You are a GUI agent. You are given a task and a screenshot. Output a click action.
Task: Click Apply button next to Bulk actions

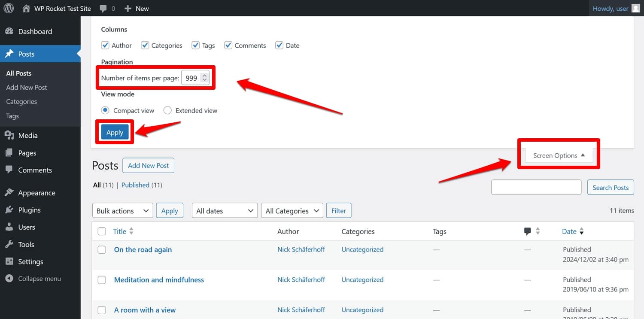pyautogui.click(x=170, y=211)
